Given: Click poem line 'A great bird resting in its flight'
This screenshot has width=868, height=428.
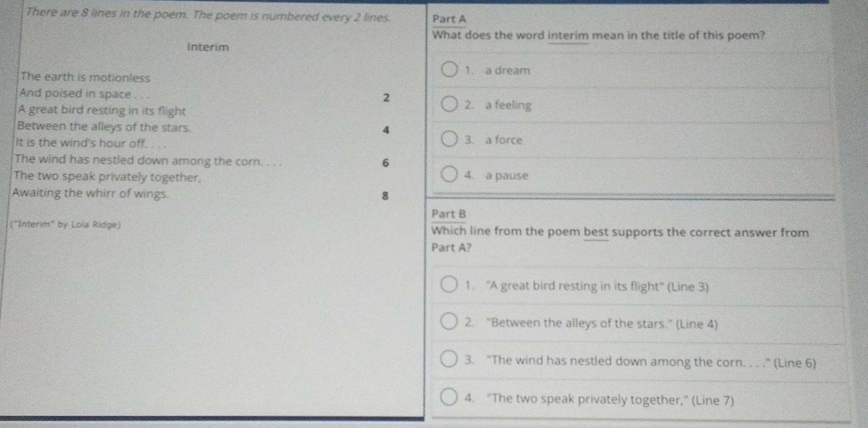Looking at the screenshot, I should [x=101, y=110].
